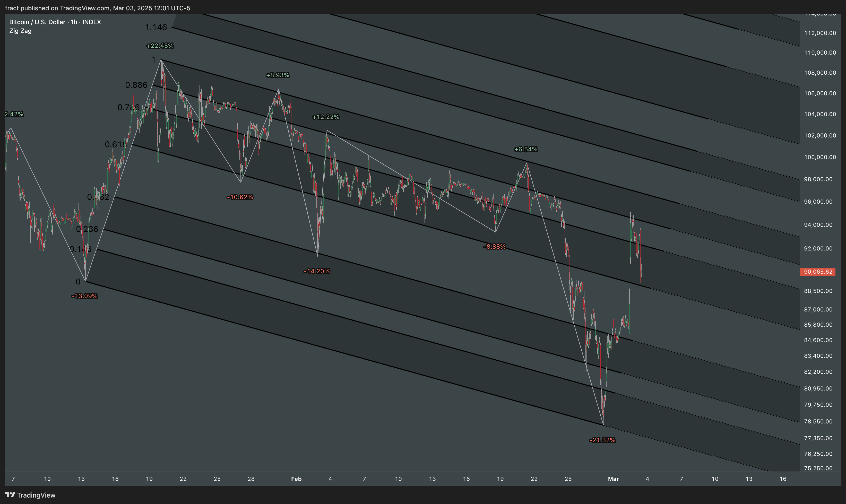Click the TradingView logo icon

[x=10, y=495]
